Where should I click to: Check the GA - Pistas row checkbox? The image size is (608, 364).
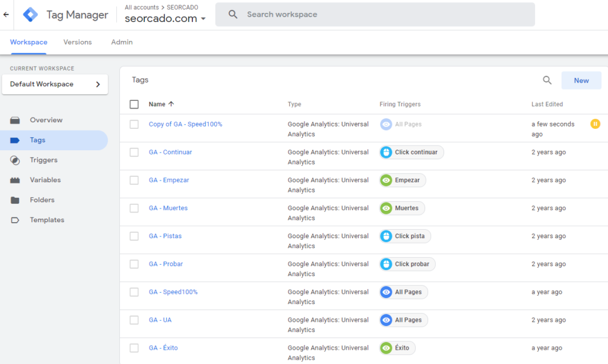(x=134, y=236)
